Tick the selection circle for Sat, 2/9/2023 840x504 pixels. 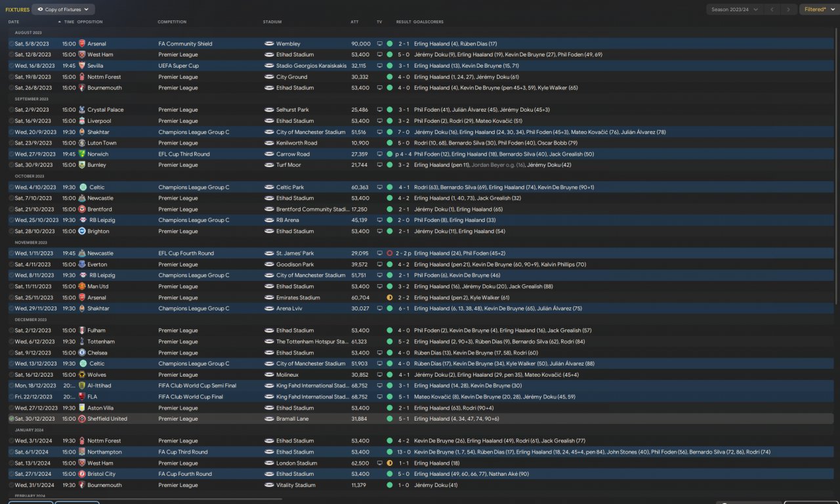click(x=11, y=110)
